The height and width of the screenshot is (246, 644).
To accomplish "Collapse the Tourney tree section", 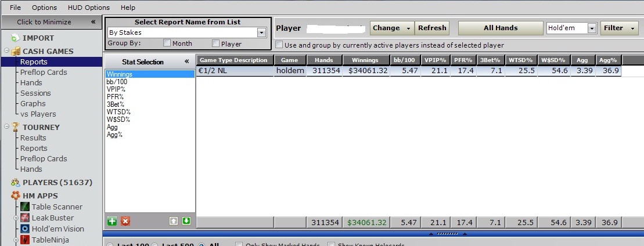I will pyautogui.click(x=6, y=126).
